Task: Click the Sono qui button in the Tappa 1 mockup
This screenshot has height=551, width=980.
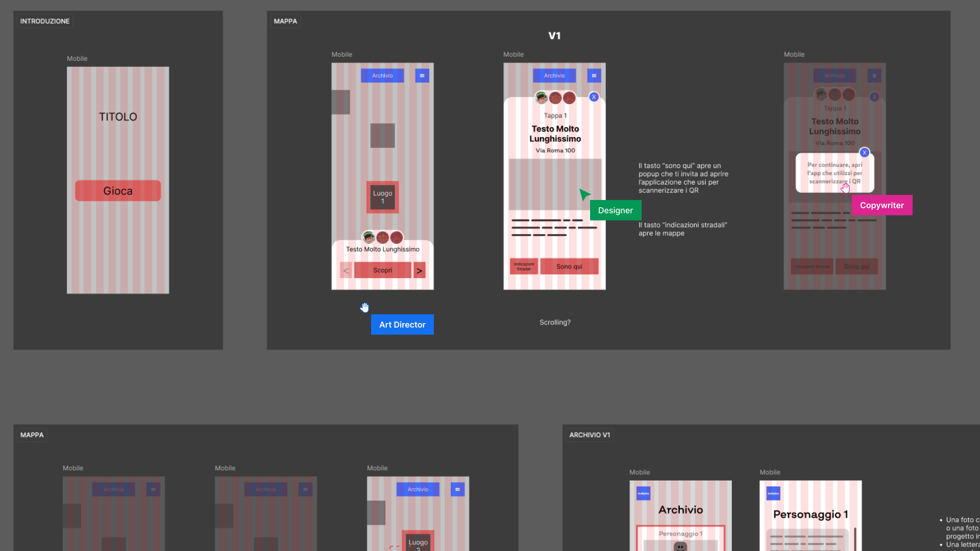Action: click(569, 266)
